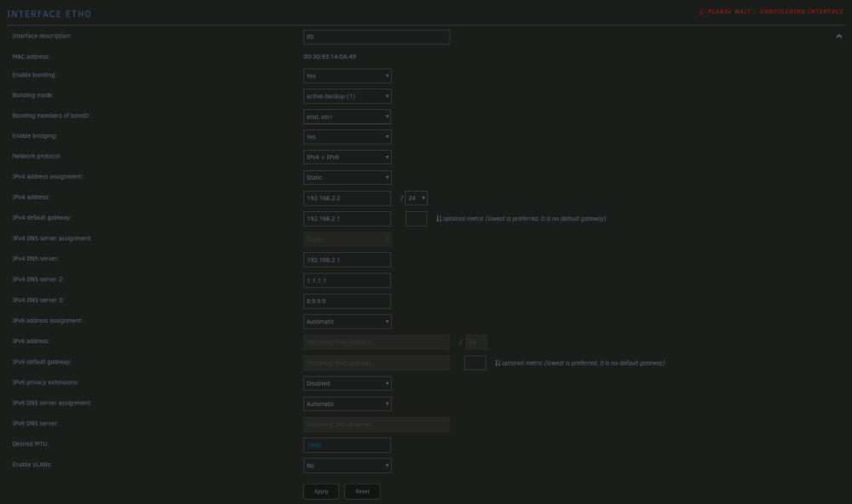Click the IPv6 DNS server field

tap(376, 425)
